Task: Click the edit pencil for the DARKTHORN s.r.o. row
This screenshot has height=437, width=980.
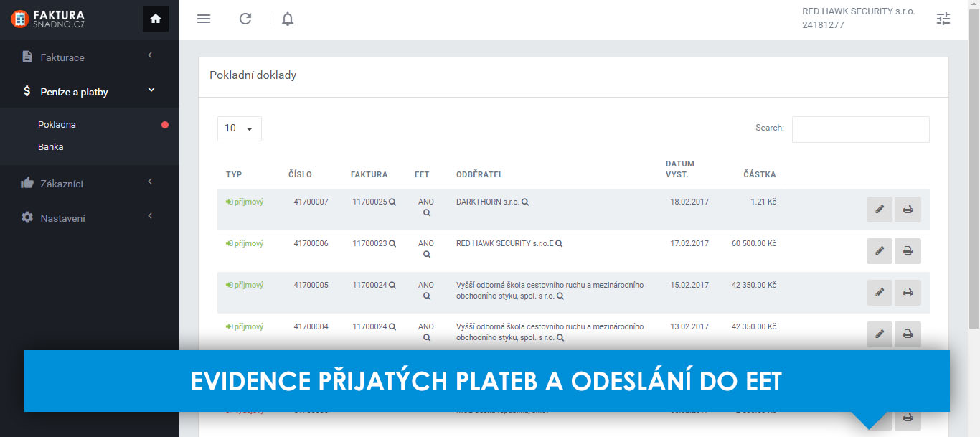Action: tap(879, 210)
